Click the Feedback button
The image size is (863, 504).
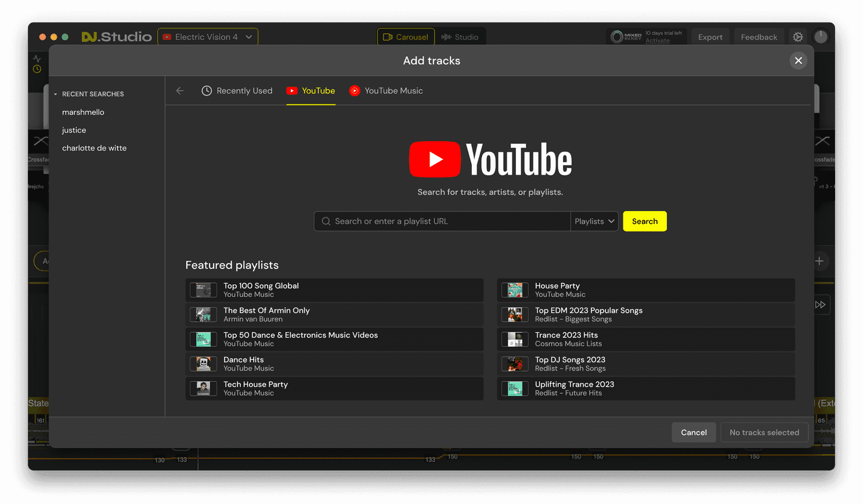[759, 37]
